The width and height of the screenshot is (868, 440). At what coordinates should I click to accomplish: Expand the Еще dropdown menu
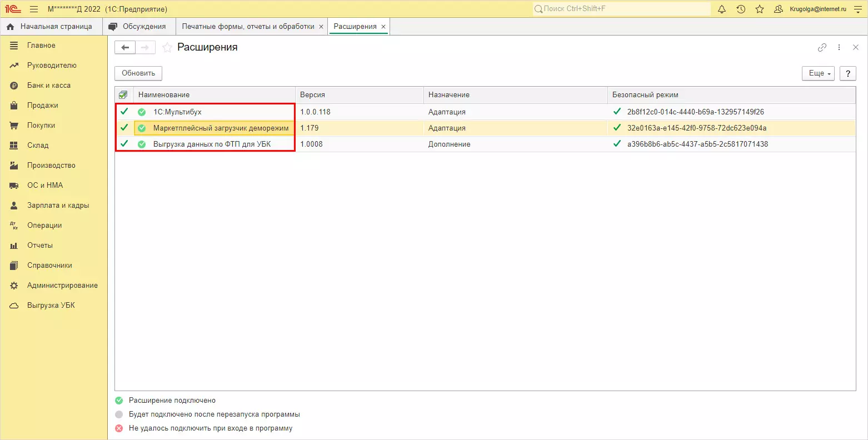818,73
